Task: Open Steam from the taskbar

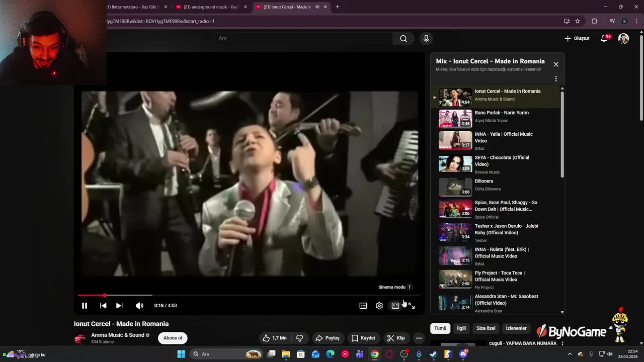Action: pos(433,354)
